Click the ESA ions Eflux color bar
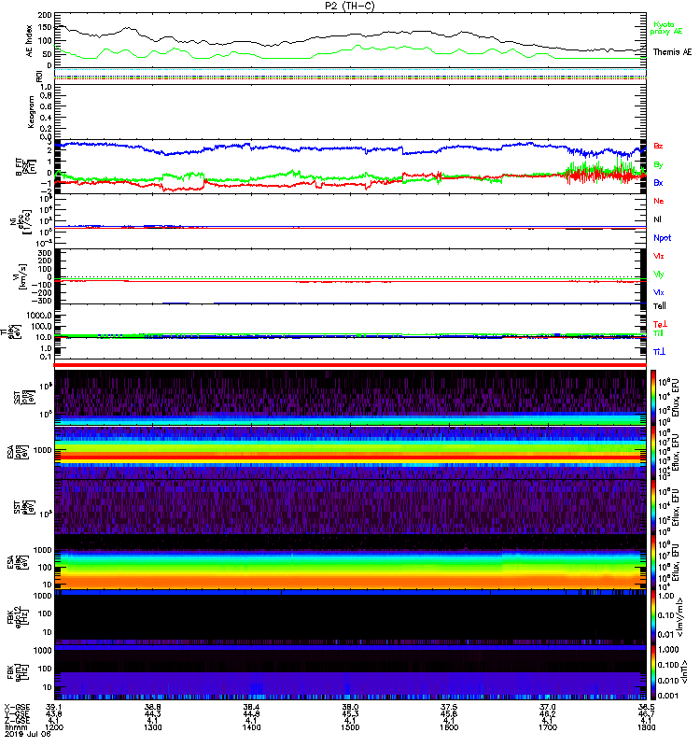This screenshot has height=747, width=700. [x=653, y=452]
